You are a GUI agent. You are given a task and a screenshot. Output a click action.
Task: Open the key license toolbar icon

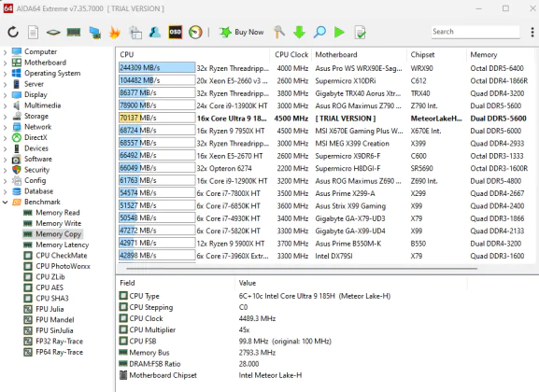pos(279,33)
